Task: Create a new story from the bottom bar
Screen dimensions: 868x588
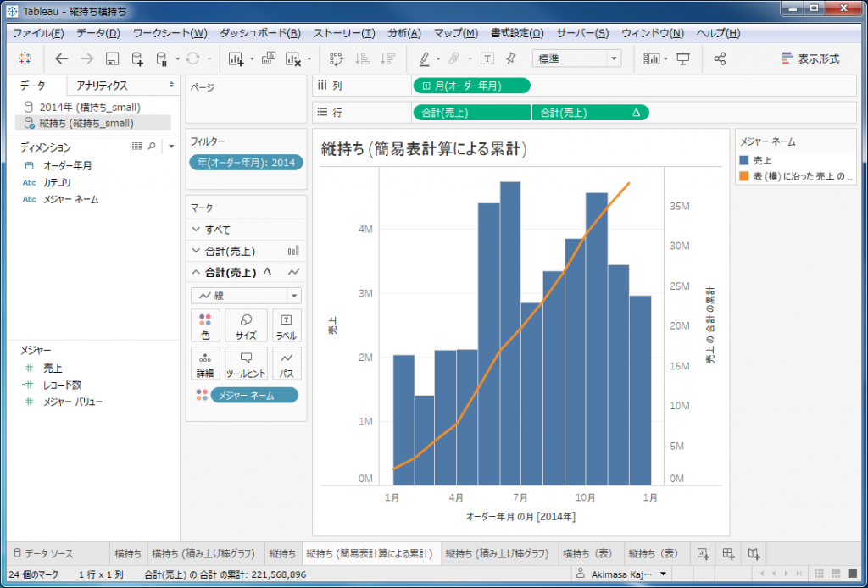Action: coord(754,552)
